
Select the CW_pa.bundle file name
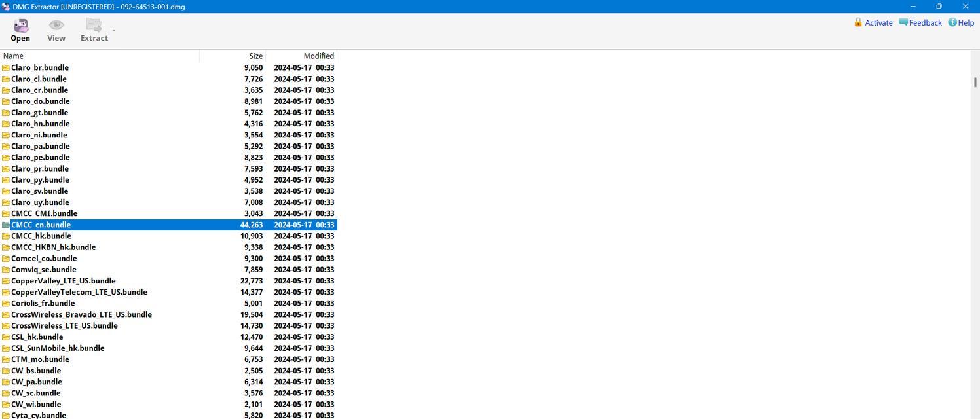point(37,382)
